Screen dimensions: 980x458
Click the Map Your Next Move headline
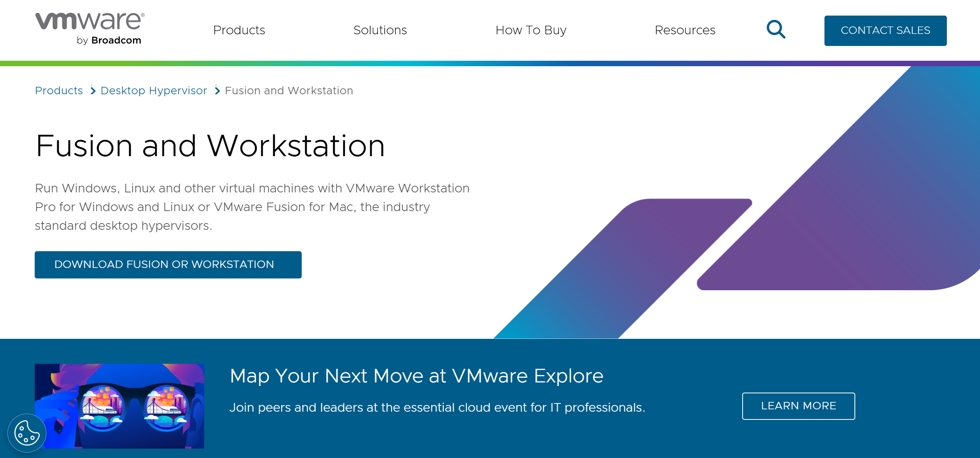pyautogui.click(x=416, y=376)
